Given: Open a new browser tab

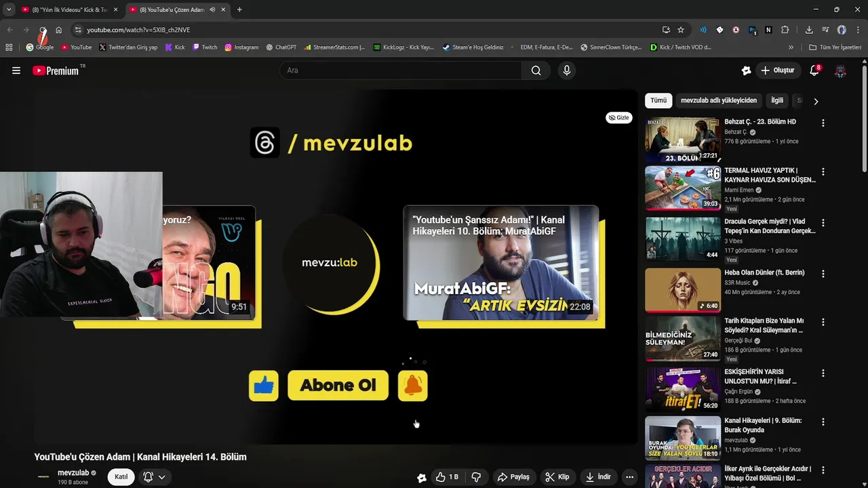Looking at the screenshot, I should coord(239,9).
